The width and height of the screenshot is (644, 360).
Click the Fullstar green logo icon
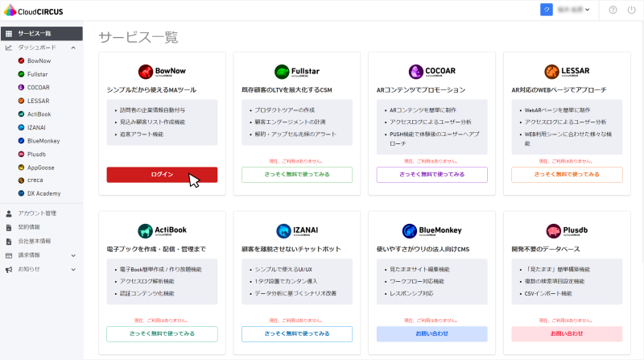[x=282, y=72]
